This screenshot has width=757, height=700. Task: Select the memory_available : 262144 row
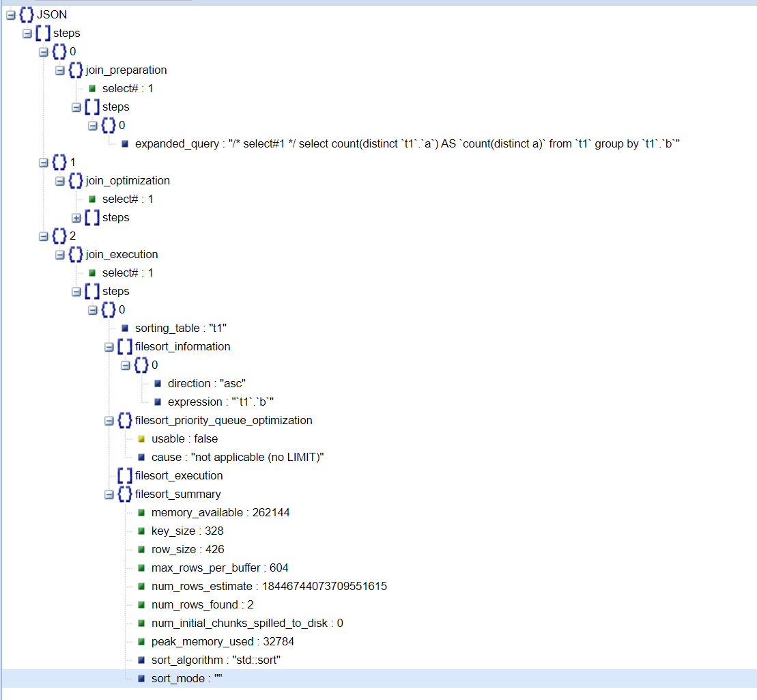click(220, 513)
